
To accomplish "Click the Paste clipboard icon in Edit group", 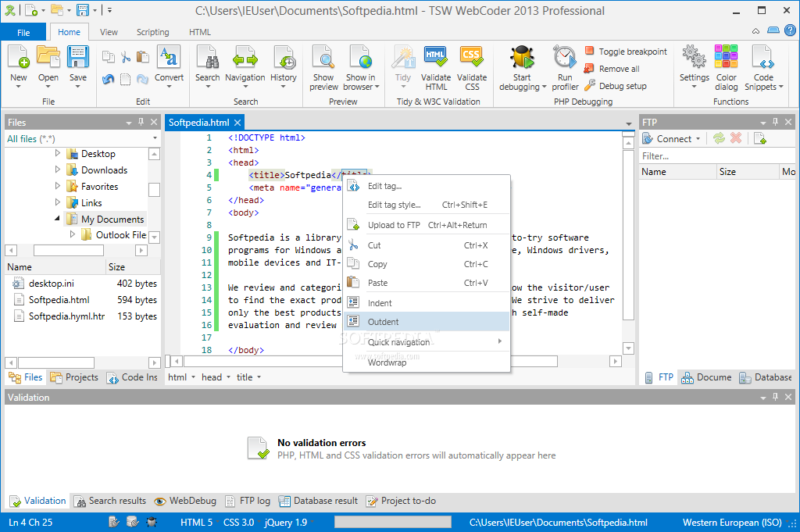I will pyautogui.click(x=143, y=57).
